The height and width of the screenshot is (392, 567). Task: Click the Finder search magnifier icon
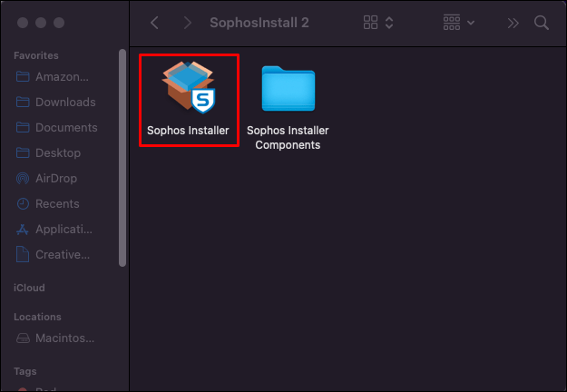pyautogui.click(x=542, y=23)
